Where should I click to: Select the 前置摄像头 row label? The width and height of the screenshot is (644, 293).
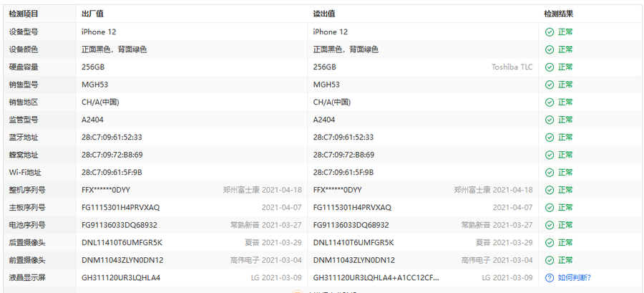[x=27, y=260]
